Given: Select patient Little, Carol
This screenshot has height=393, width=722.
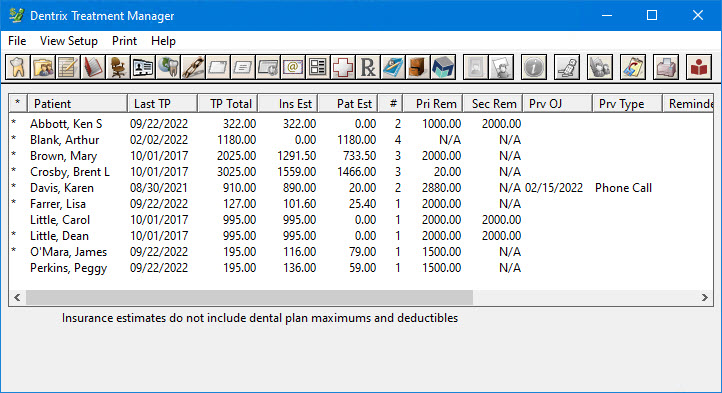Looking at the screenshot, I should coord(60,220).
